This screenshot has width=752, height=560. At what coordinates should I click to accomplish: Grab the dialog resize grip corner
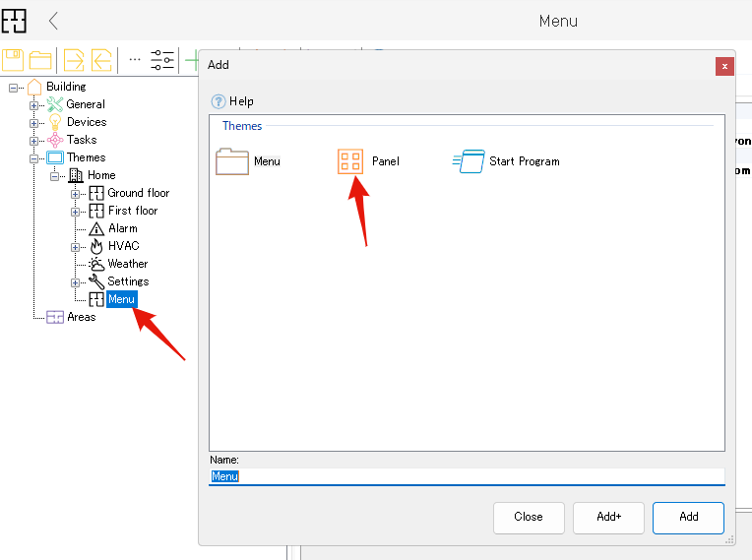(x=730, y=540)
